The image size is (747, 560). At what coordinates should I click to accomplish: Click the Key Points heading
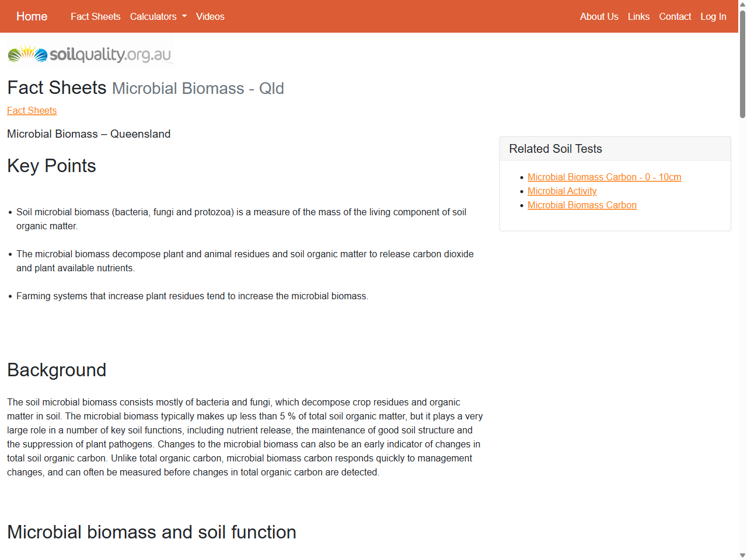point(51,166)
